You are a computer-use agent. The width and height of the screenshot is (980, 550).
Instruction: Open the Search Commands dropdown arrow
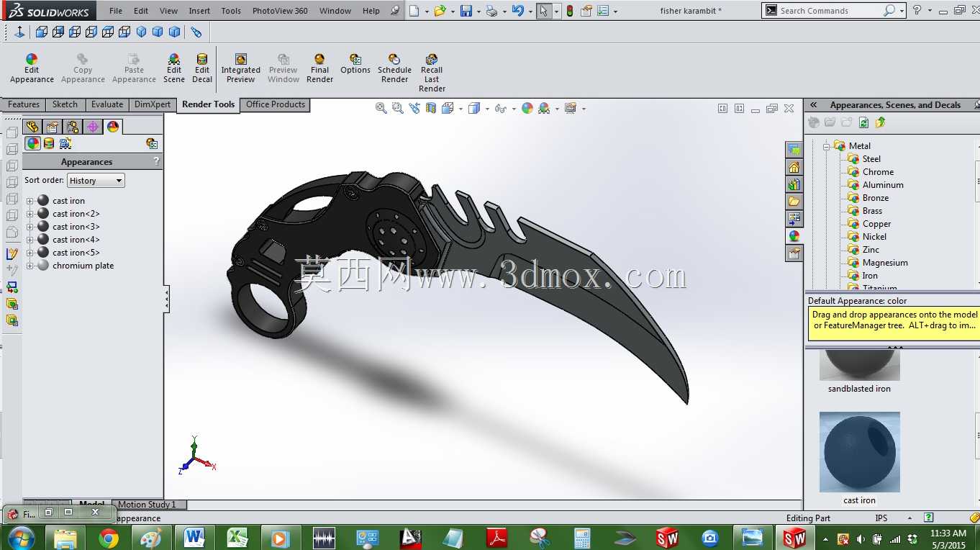(902, 11)
